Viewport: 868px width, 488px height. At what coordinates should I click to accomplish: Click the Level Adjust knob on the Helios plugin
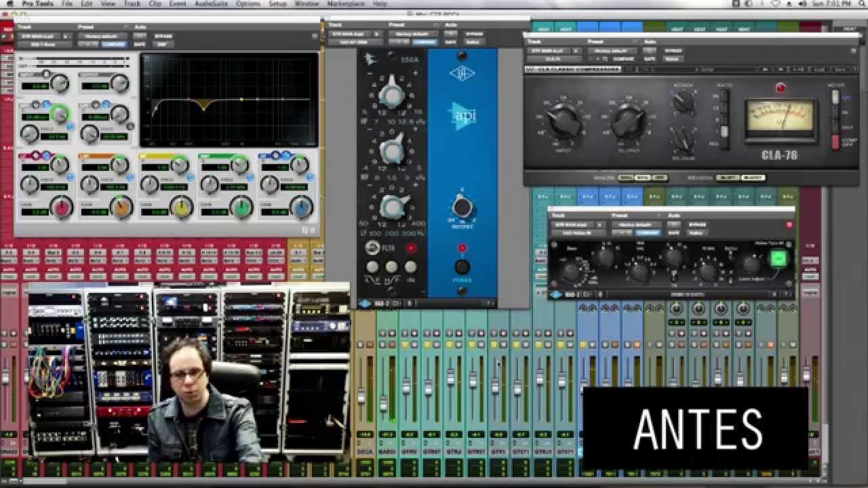click(x=751, y=265)
